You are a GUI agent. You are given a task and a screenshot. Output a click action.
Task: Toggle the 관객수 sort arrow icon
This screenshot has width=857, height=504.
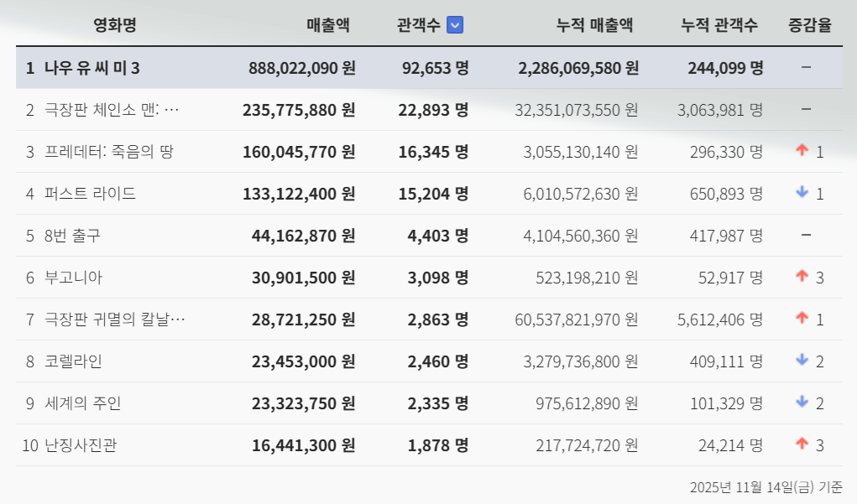455,24
